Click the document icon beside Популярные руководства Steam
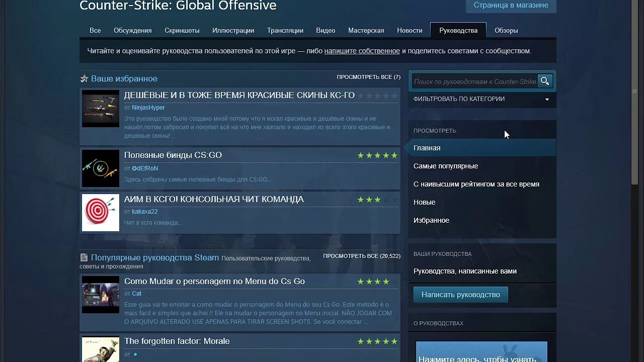The width and height of the screenshot is (644, 362). point(84,257)
